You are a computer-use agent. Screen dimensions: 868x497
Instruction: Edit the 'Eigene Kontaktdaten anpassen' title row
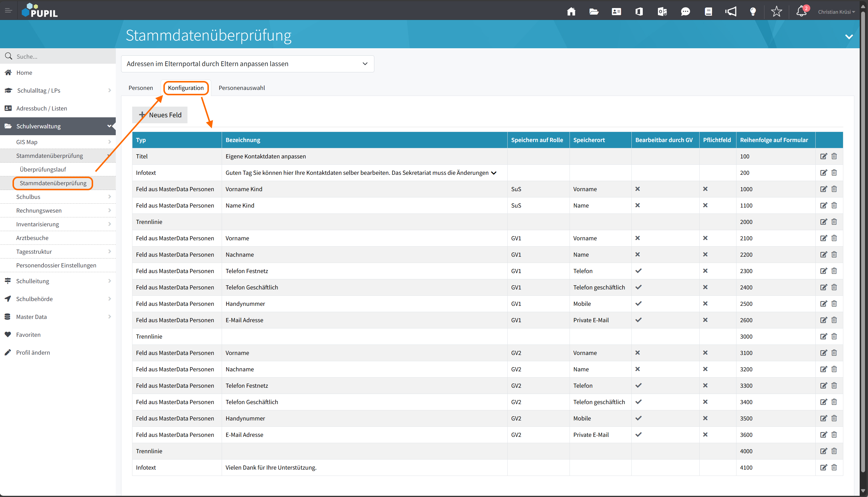[823, 156]
